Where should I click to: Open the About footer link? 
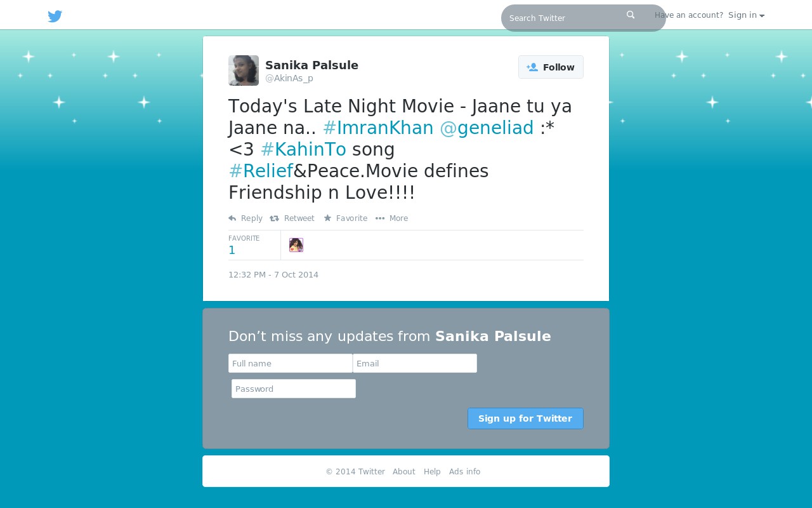(404, 472)
